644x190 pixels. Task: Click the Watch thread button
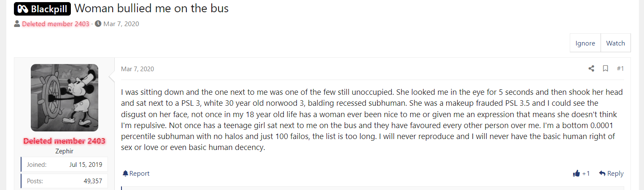pos(615,43)
